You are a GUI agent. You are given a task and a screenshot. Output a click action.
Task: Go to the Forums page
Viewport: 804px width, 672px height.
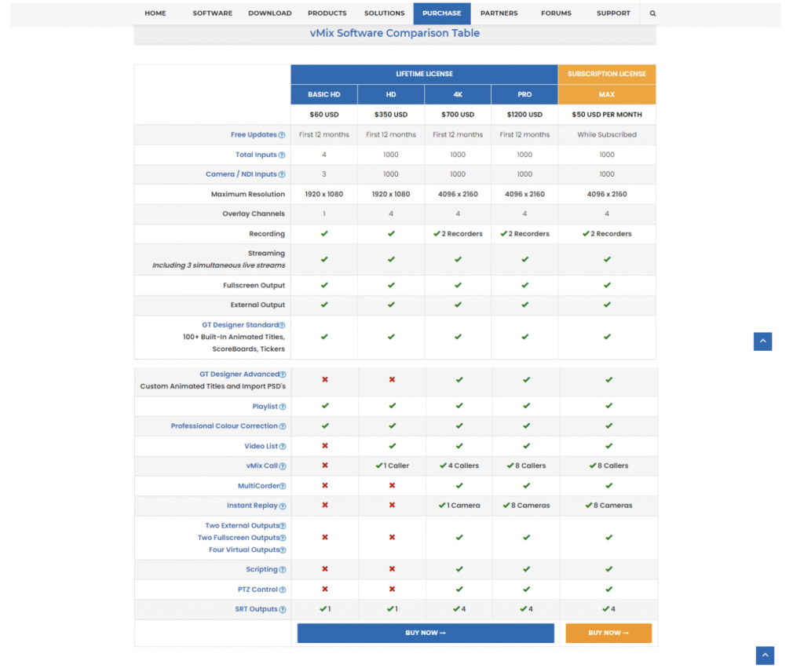tap(556, 13)
